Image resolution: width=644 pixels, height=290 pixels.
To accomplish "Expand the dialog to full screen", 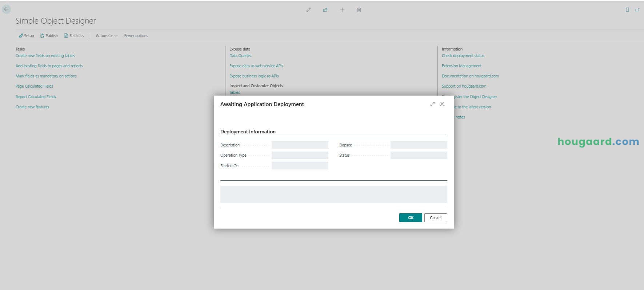I will 432,104.
